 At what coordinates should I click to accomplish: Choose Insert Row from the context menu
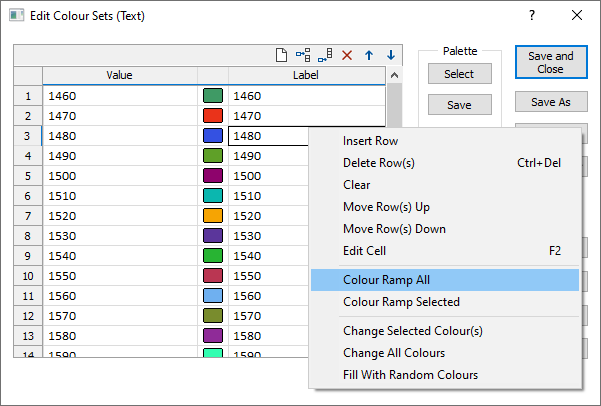445,141
